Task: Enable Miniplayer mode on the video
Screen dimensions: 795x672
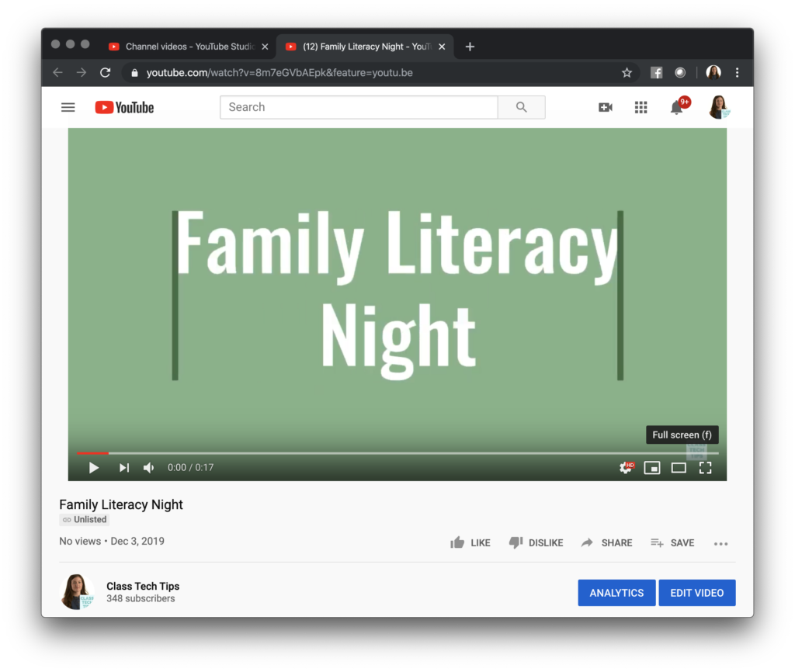Action: coord(652,468)
